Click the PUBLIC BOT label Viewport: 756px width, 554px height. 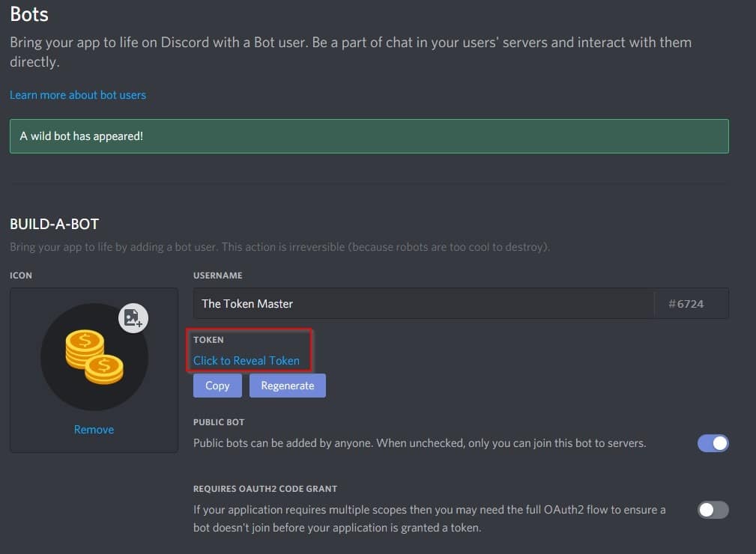point(219,422)
